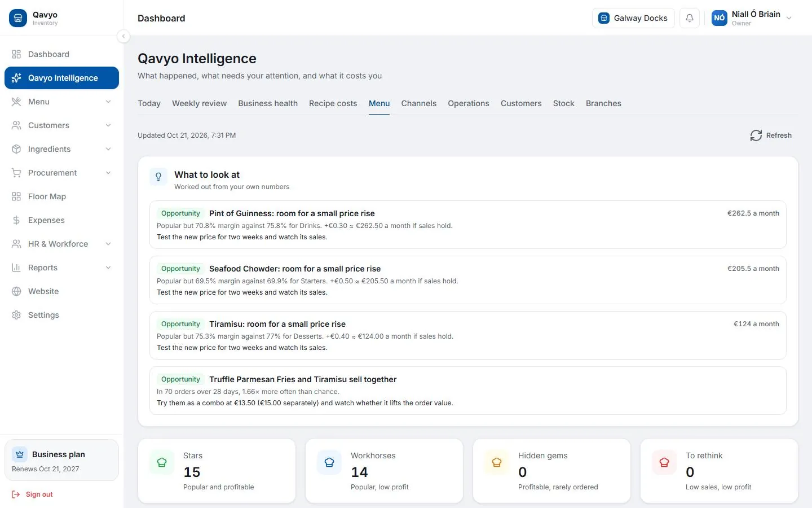Click the Hidden gems card icon
812x508 pixels.
pos(497,462)
